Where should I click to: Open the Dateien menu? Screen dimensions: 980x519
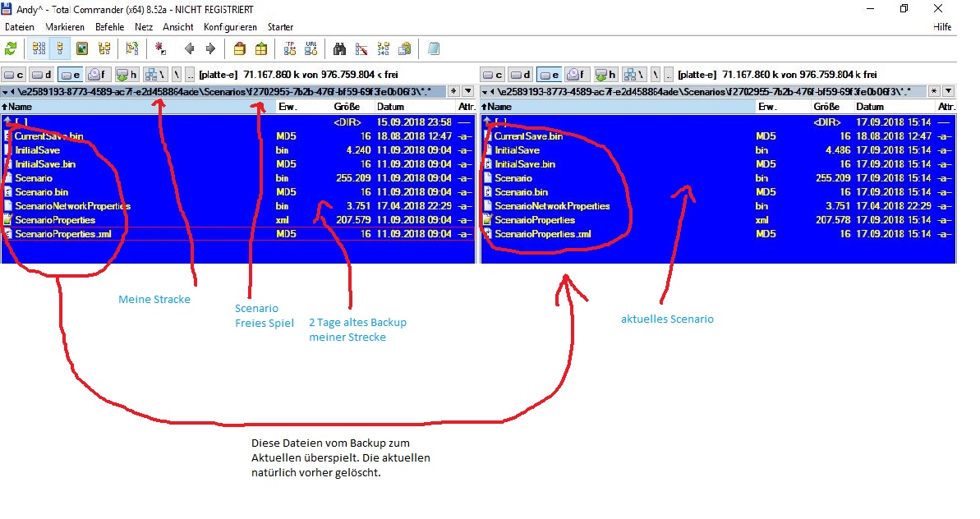20,27
